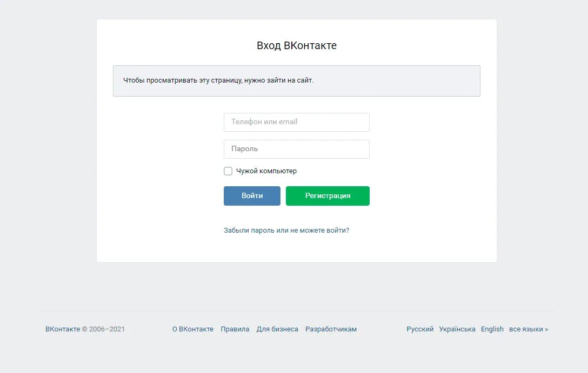Open the 'Разработчикам' footer link
Screen dimensions: 588x373
(x=331, y=329)
